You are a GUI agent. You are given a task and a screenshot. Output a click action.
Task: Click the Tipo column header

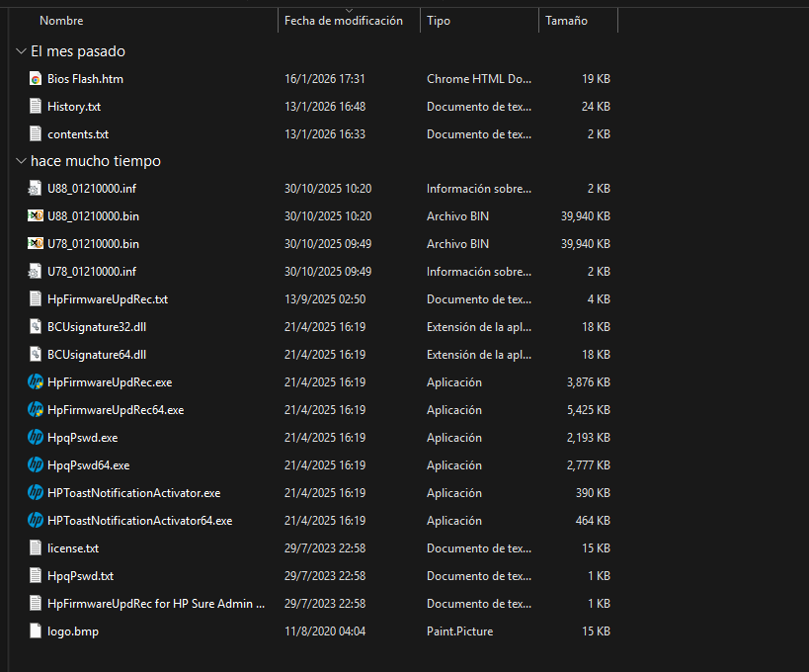point(439,21)
